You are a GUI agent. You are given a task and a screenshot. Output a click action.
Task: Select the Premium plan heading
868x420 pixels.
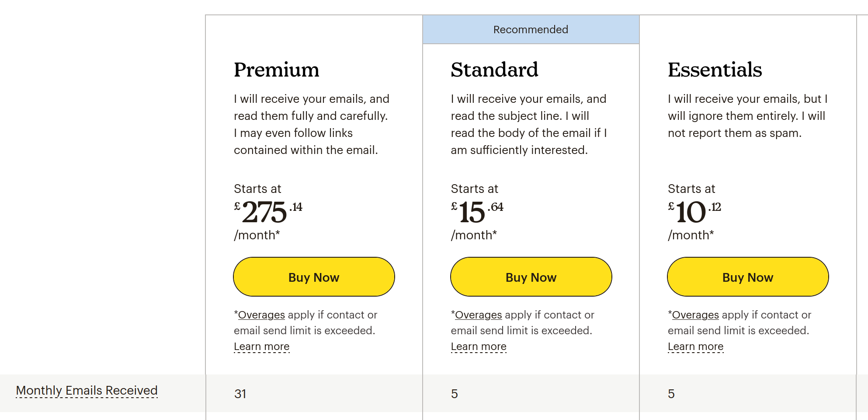pyautogui.click(x=277, y=70)
